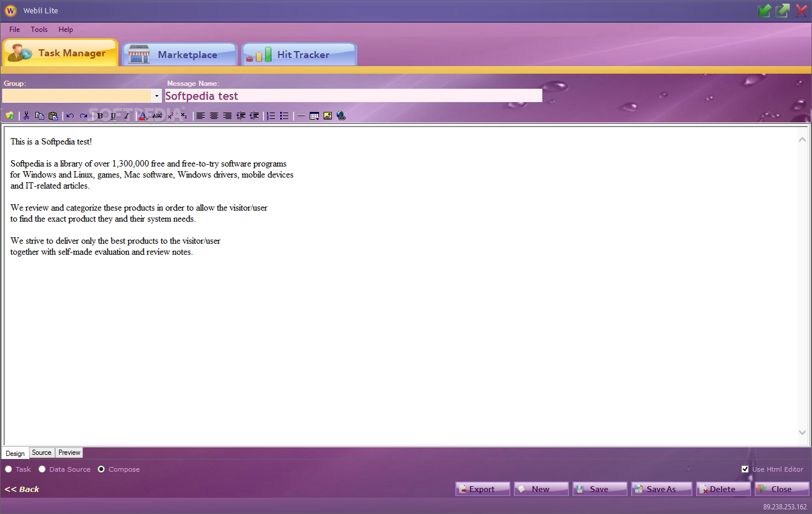
Task: Switch to Preview view tab
Action: (x=70, y=453)
